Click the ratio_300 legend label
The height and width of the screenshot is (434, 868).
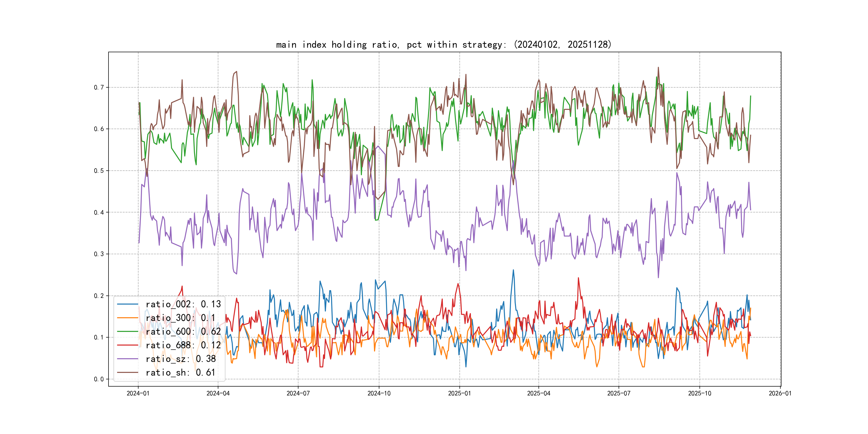pyautogui.click(x=180, y=318)
